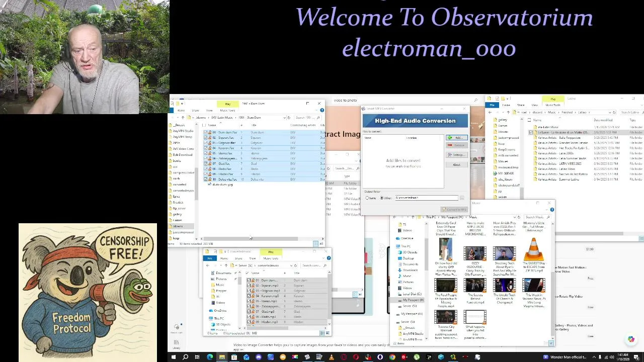Open the View tab in convertedmusic window
This screenshot has height=362, width=644.
253,258
